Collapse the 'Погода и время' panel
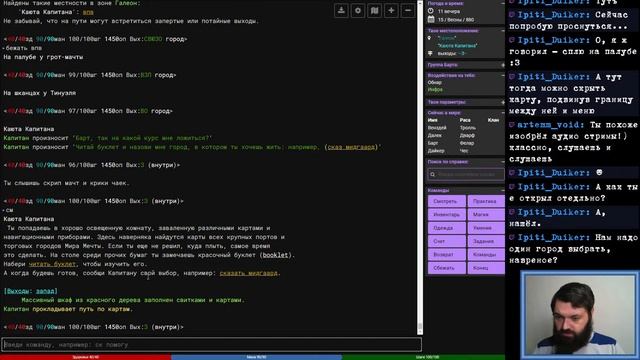 coord(502,3)
